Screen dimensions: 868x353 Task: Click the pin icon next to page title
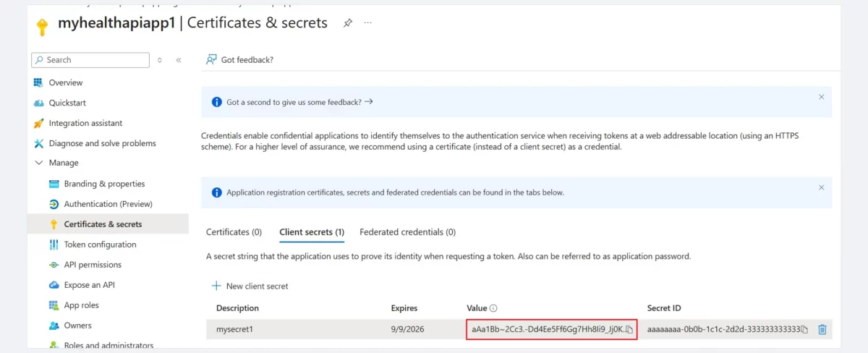pyautogui.click(x=348, y=23)
